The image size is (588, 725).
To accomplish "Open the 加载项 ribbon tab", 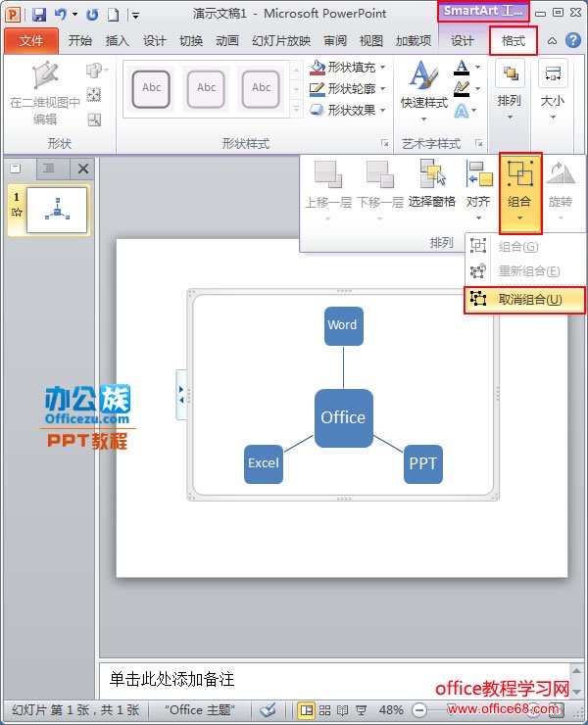I will [414, 41].
